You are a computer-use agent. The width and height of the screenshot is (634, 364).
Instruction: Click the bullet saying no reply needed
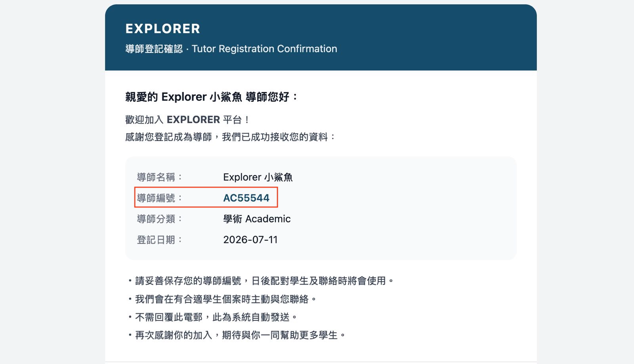pos(212,317)
